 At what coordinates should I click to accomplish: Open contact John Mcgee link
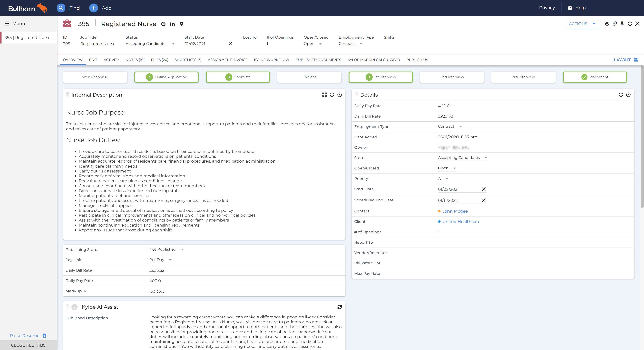[x=455, y=211]
